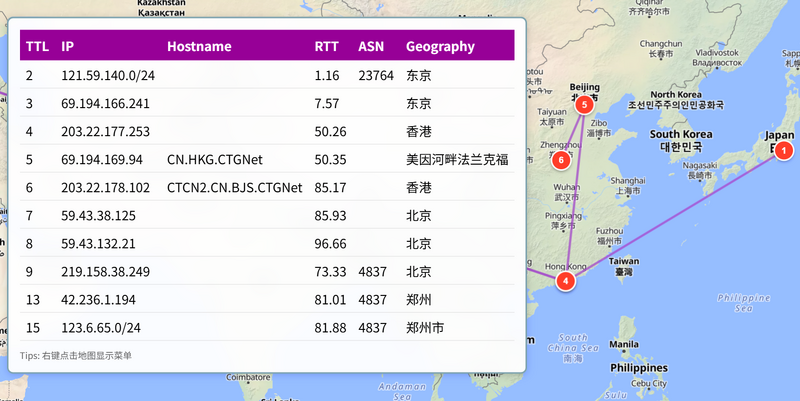Click RTT value 1.16
The height and width of the screenshot is (401, 800).
327,76
